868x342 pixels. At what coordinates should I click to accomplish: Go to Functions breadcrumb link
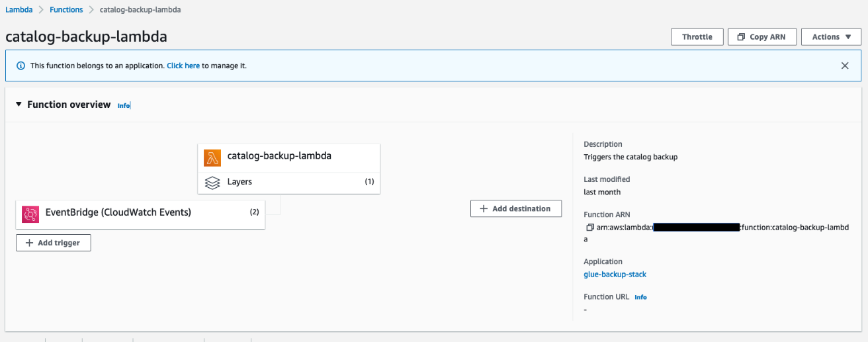pyautogui.click(x=66, y=10)
